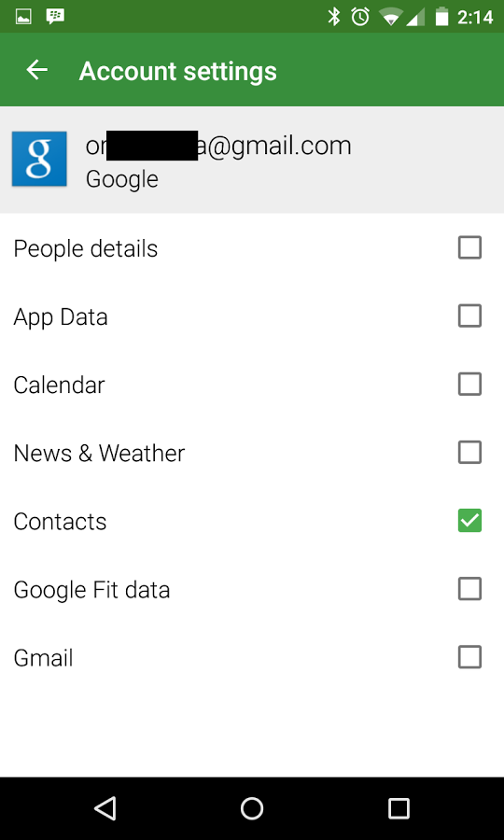Tap the BBM notification icon
This screenshot has width=504, height=840.
pyautogui.click(x=55, y=17)
